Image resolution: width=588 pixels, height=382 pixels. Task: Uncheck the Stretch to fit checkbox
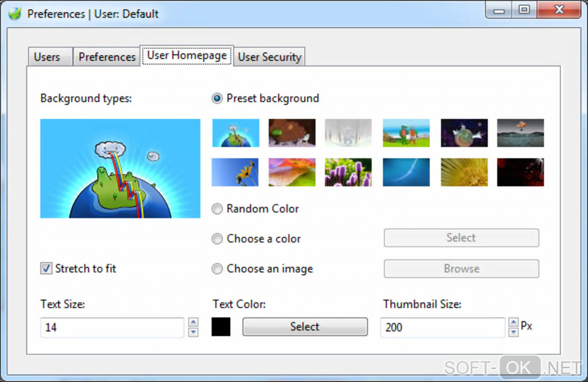pyautogui.click(x=46, y=268)
